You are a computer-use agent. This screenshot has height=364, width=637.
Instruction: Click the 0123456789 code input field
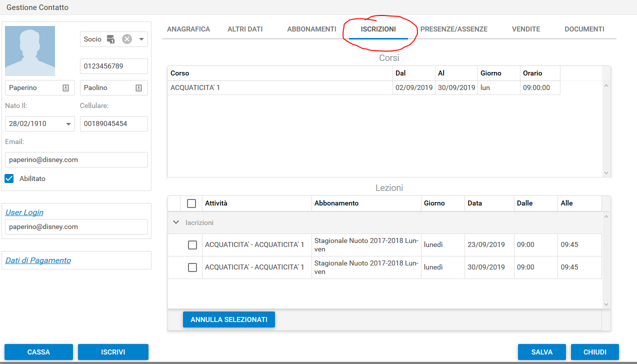[114, 66]
